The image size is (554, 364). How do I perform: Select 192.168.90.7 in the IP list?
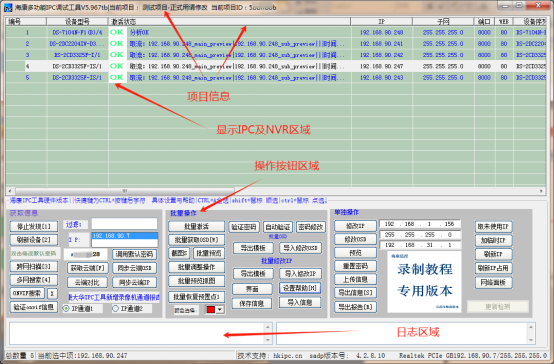[124, 236]
